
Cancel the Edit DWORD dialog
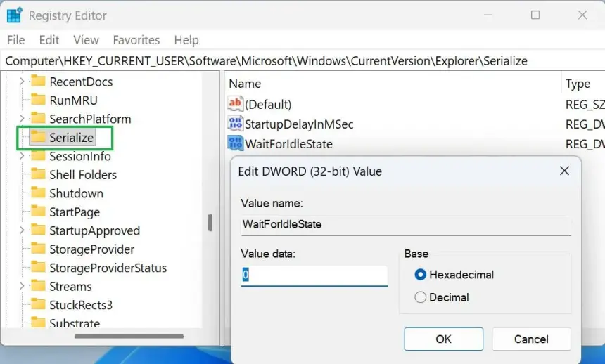pyautogui.click(x=530, y=339)
